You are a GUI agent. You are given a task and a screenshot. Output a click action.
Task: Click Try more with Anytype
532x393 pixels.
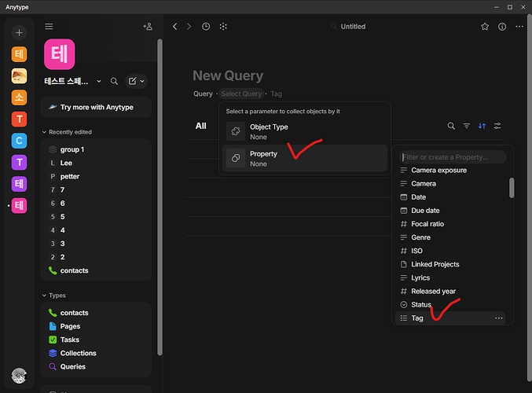pos(96,107)
